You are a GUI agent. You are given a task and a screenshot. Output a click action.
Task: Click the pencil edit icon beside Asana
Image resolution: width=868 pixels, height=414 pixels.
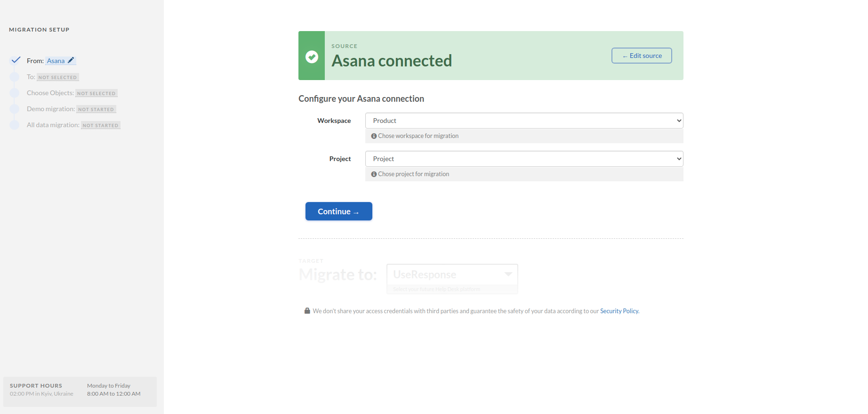pyautogui.click(x=71, y=60)
